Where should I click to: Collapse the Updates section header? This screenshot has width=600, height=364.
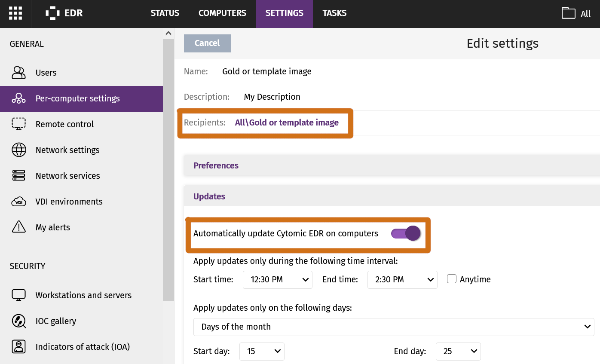pos(392,196)
